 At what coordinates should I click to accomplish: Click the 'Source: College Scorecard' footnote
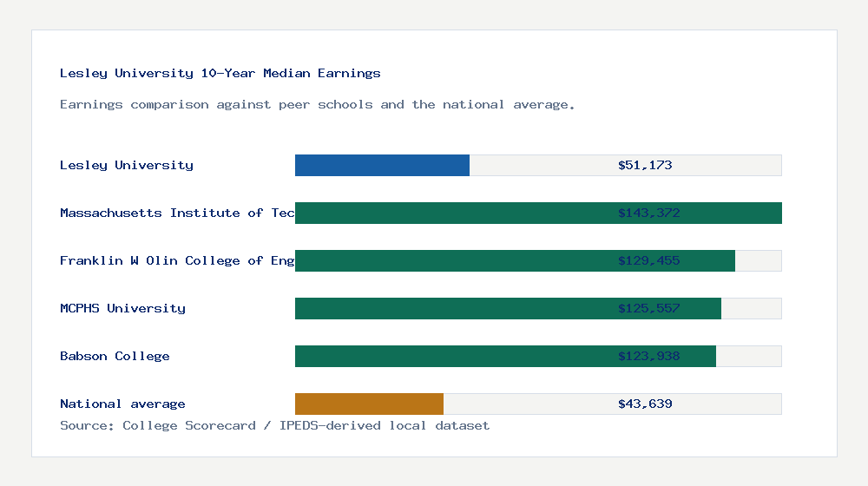click(x=274, y=425)
